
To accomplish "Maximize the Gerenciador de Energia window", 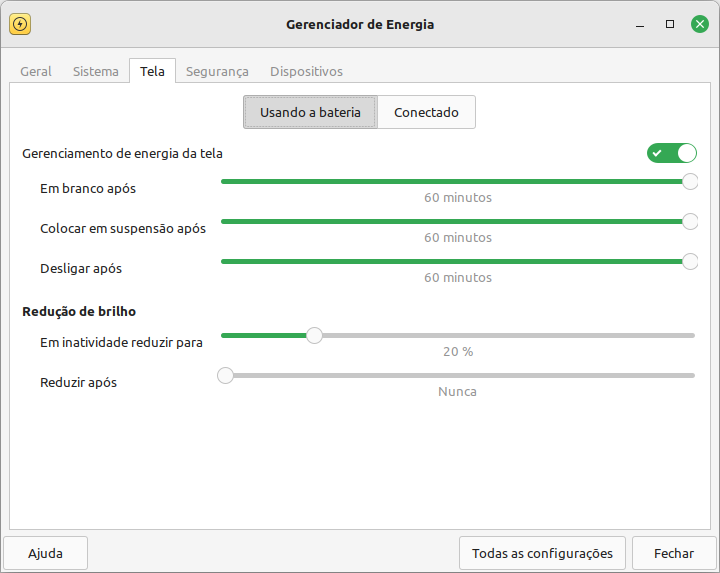I will click(670, 24).
